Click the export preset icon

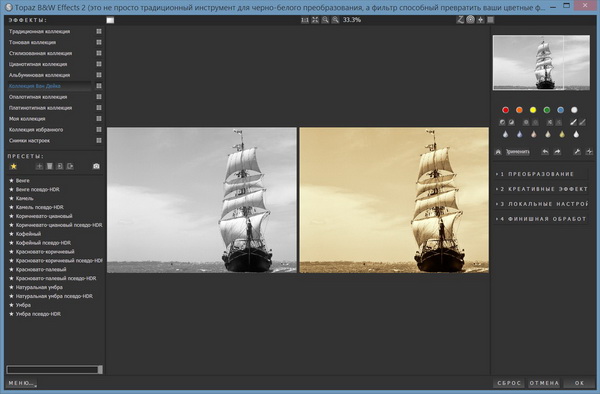click(70, 166)
